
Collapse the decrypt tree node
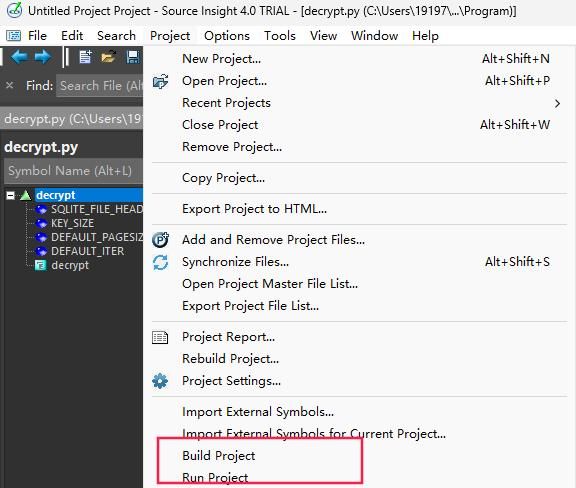pyautogui.click(x=10, y=195)
